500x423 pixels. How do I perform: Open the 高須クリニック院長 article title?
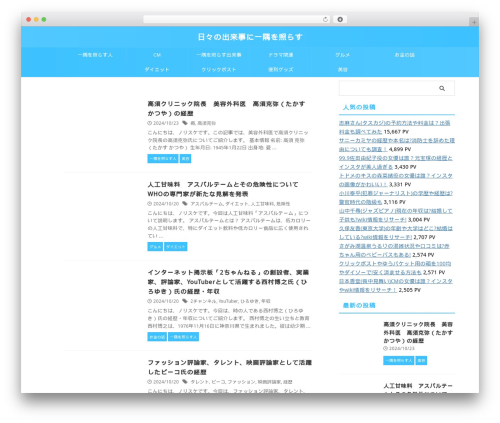click(226, 109)
